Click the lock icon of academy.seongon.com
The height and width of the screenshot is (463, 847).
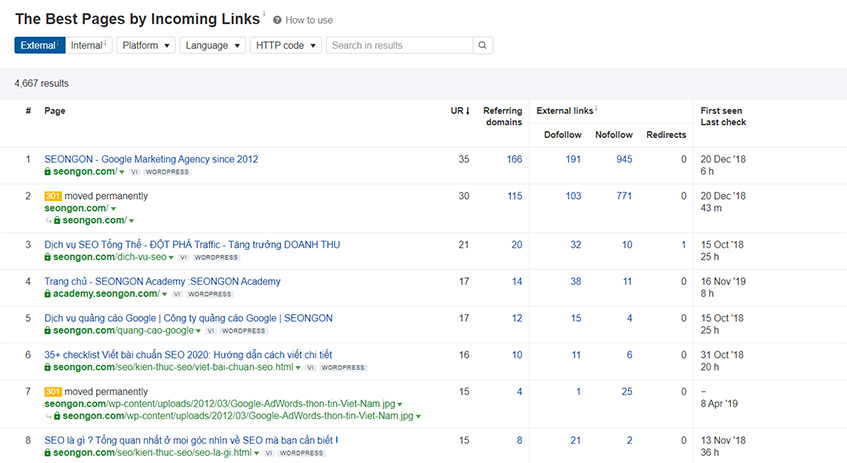click(x=48, y=293)
